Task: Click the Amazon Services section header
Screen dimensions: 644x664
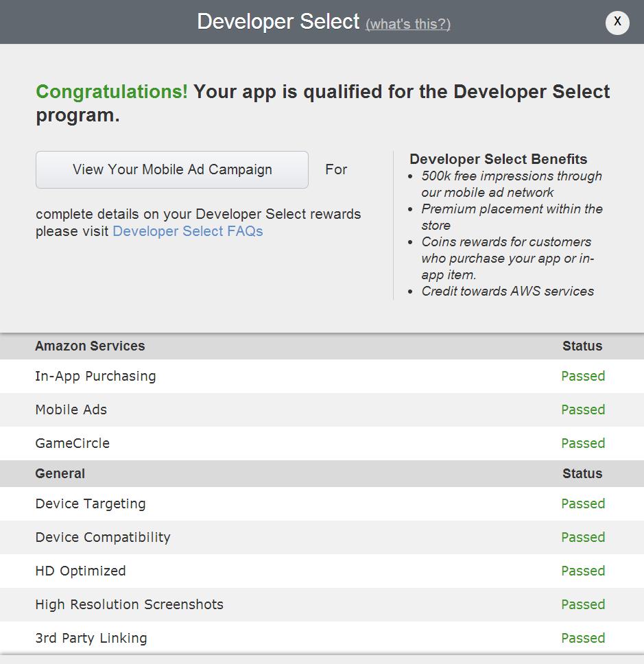Action: coord(90,346)
